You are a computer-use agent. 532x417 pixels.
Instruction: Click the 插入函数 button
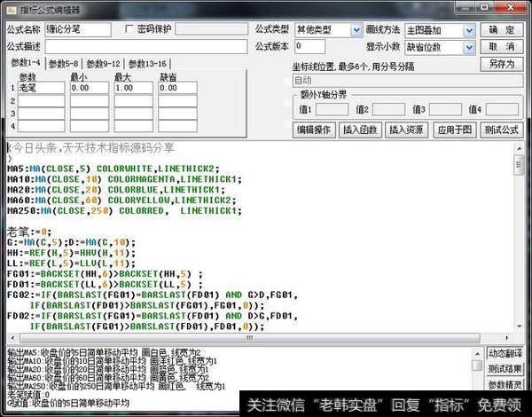pos(360,130)
